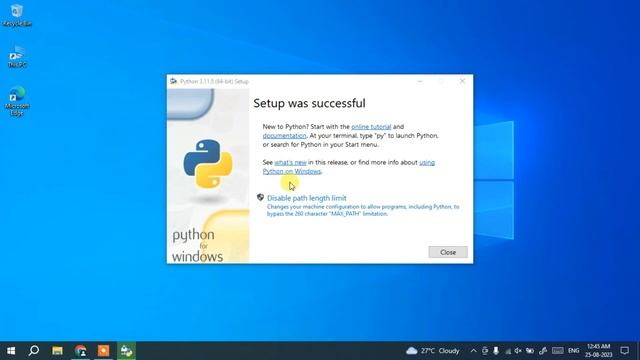Minimize the Python Setup window
Viewport: 640px width, 360px height.
pyautogui.click(x=420, y=81)
